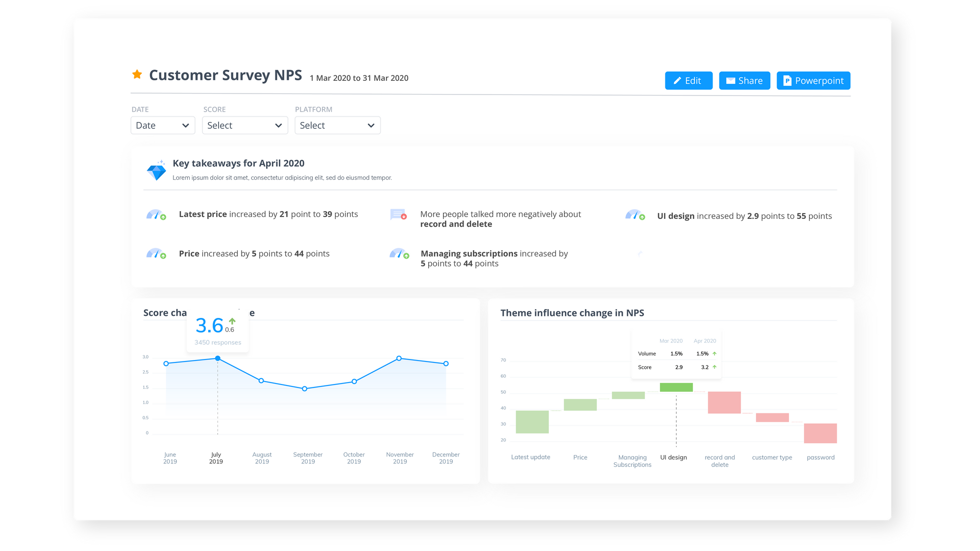Click the record and delete red bar
This screenshot has width=980, height=551.
coord(724,403)
